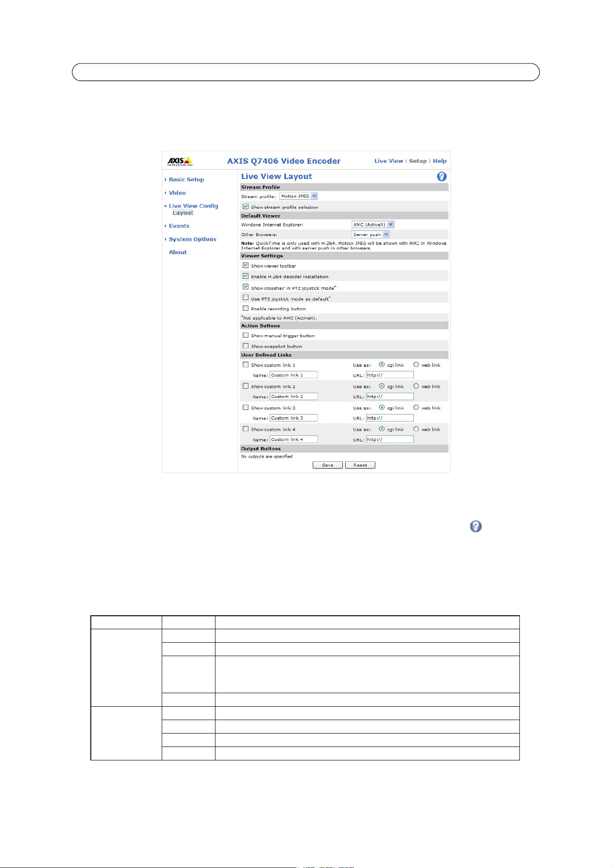This screenshot has height=868, width=613.
Task: Edit custom link 2 Name field
Action: click(x=294, y=396)
